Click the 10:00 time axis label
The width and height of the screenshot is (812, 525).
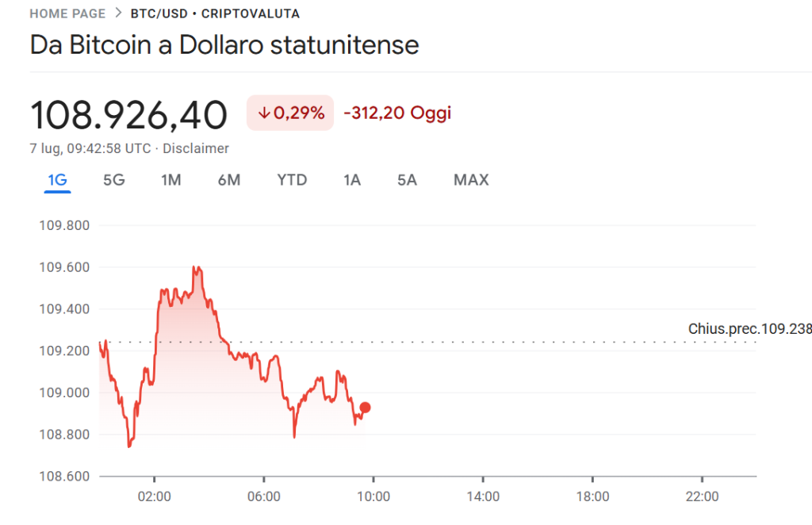373,497
